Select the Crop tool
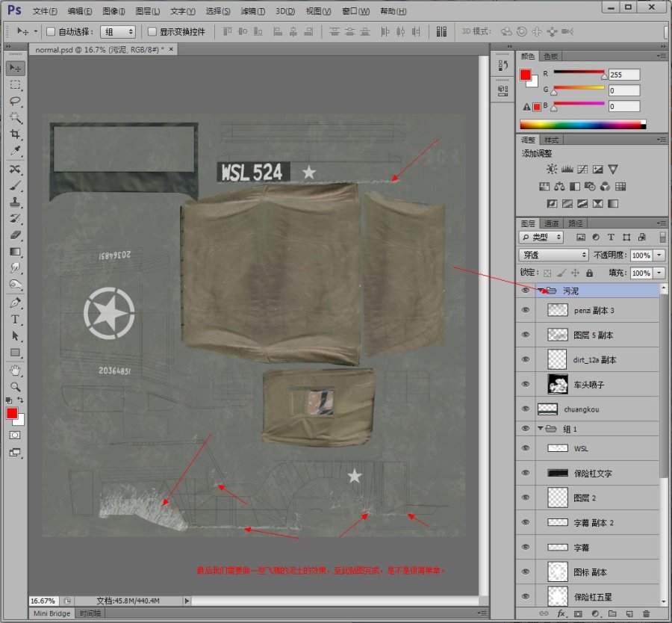 [x=16, y=134]
